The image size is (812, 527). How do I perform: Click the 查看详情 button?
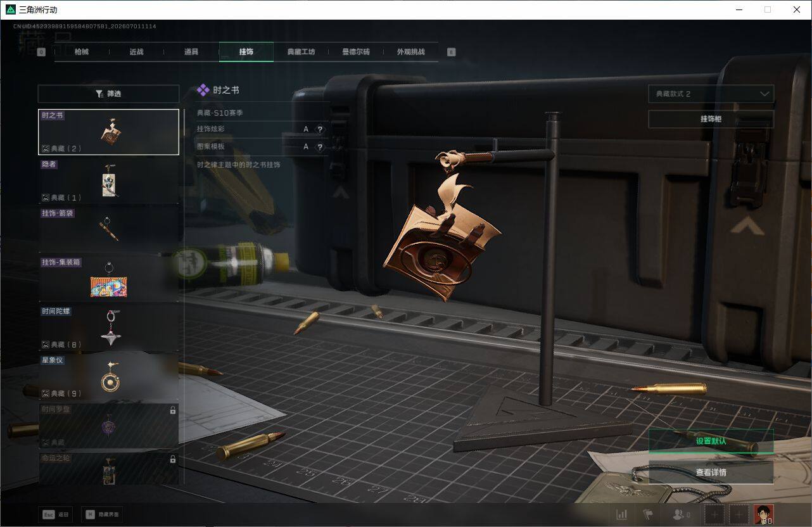click(711, 473)
